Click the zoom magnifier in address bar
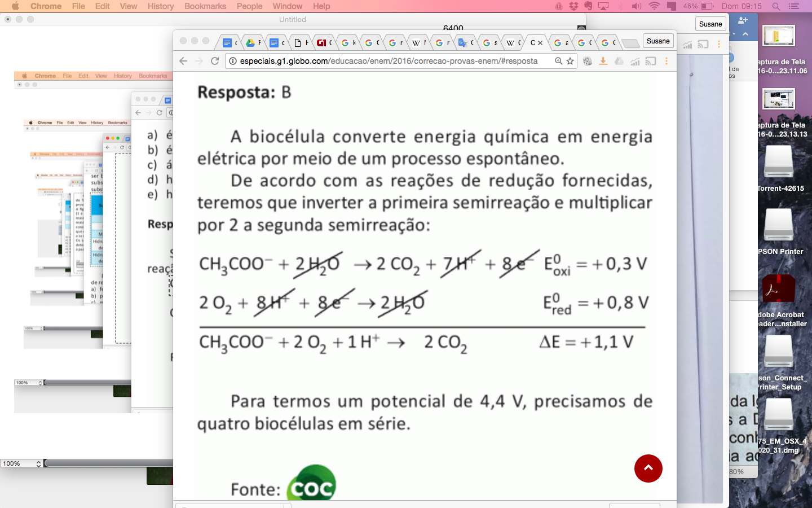The image size is (812, 508). 558,61
